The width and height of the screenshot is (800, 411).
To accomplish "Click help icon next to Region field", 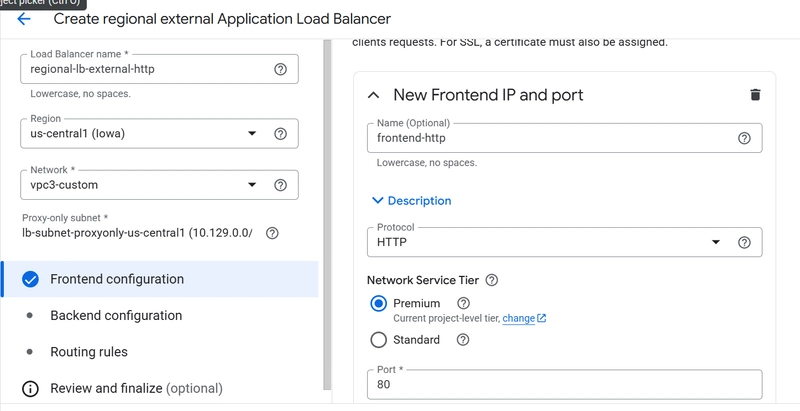I will point(280,134).
